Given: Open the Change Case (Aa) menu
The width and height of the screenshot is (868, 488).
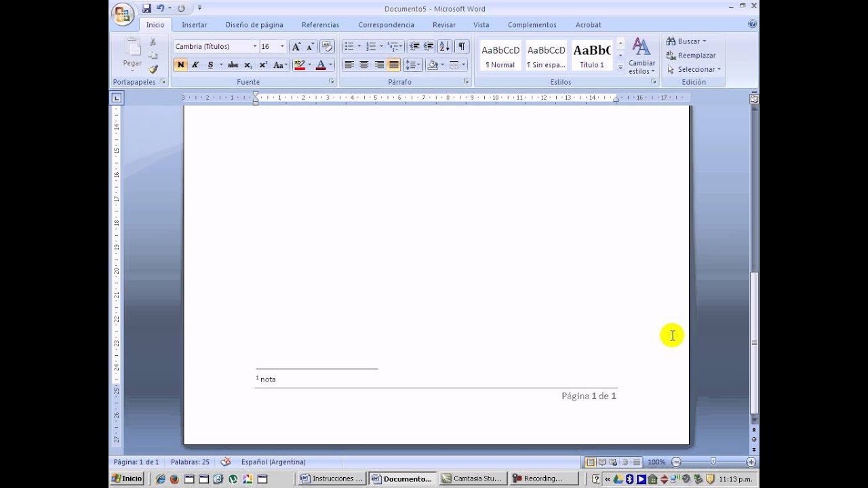Looking at the screenshot, I should (x=280, y=65).
